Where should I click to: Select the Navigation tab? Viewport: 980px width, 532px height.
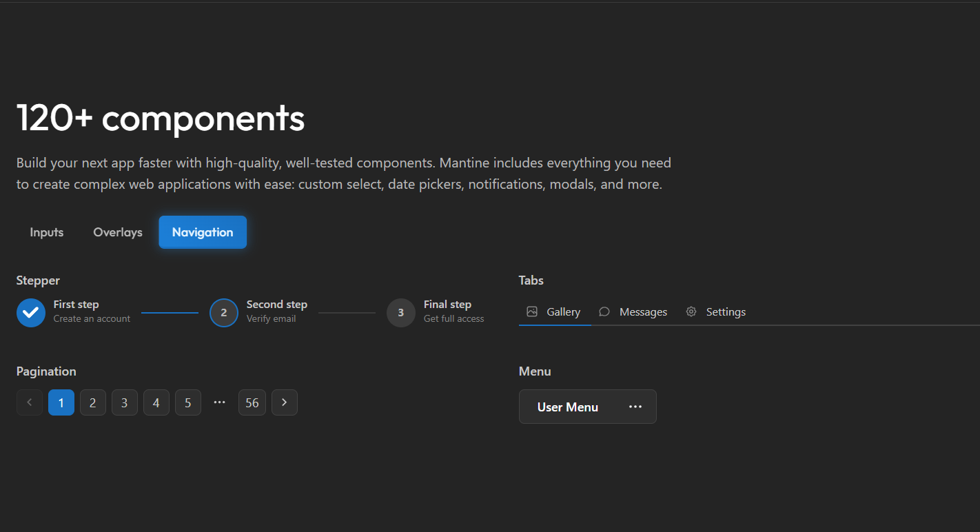point(203,232)
